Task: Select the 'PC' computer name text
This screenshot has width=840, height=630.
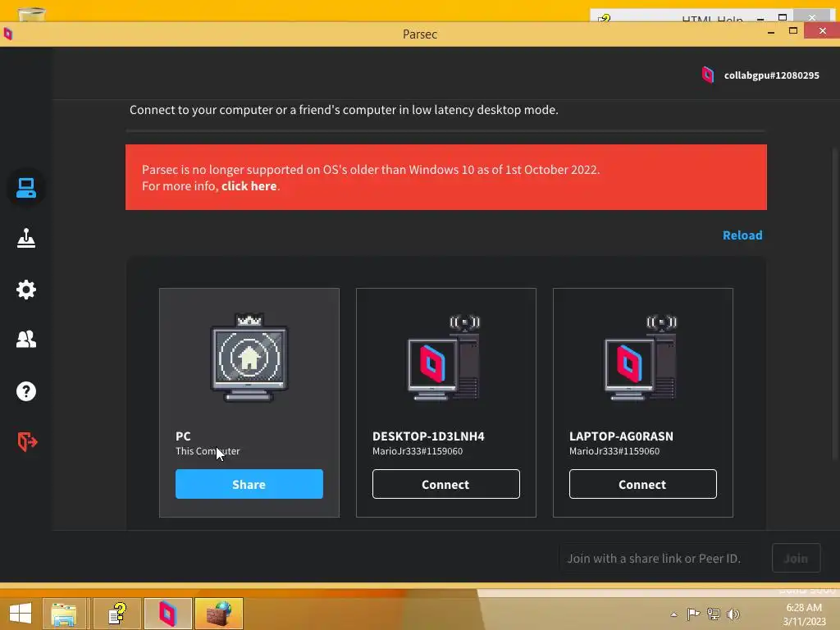Action: 183,436
